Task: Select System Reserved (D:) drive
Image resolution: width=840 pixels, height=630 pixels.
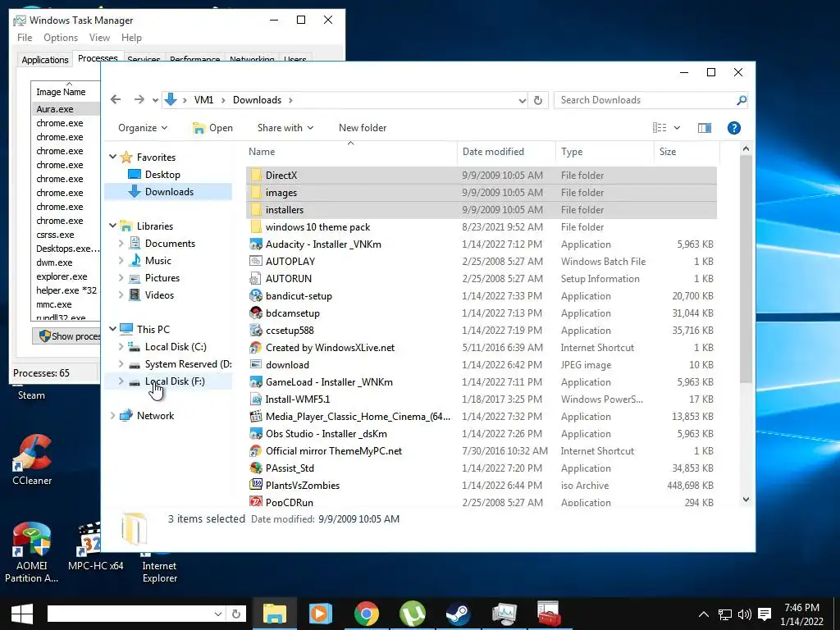Action: (180, 363)
